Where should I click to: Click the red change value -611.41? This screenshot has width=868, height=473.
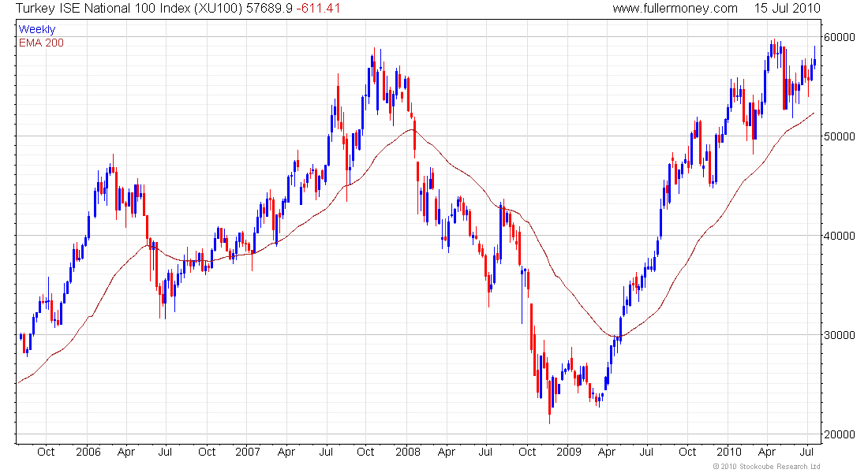click(x=318, y=9)
